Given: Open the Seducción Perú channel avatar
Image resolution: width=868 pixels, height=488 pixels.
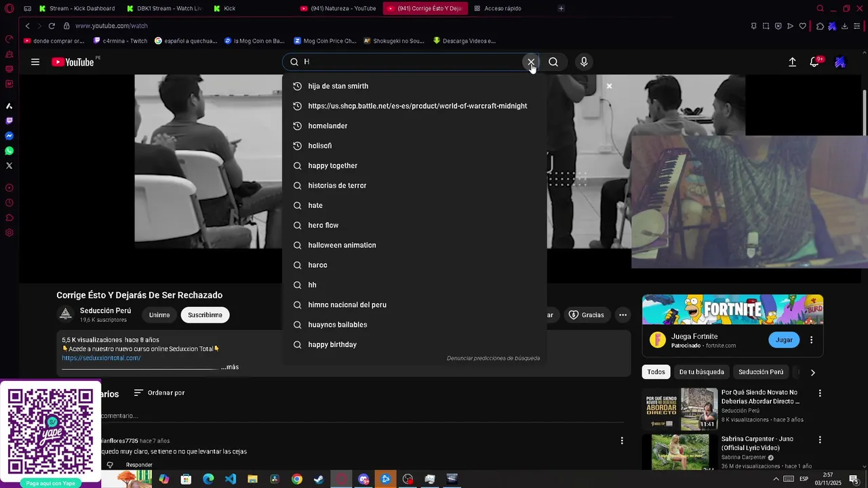Looking at the screenshot, I should click(x=66, y=314).
